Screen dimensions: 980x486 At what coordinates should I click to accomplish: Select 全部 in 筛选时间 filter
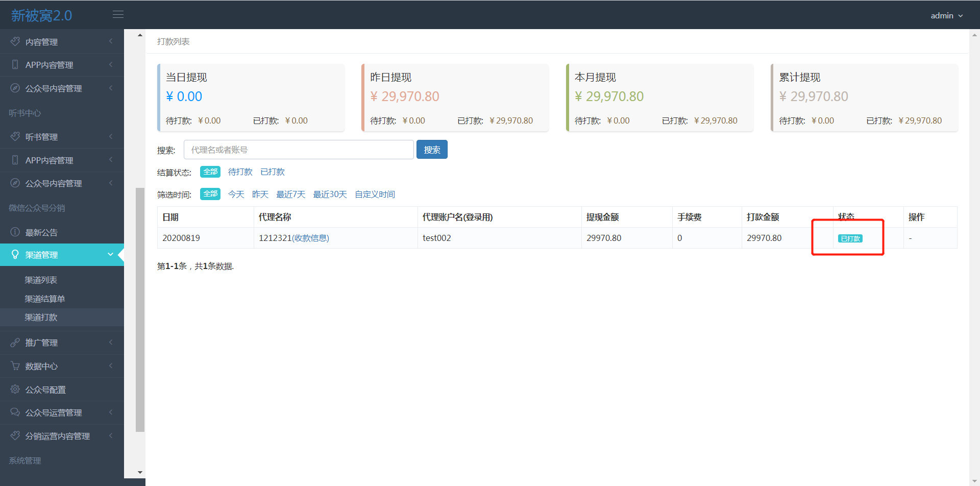point(210,194)
